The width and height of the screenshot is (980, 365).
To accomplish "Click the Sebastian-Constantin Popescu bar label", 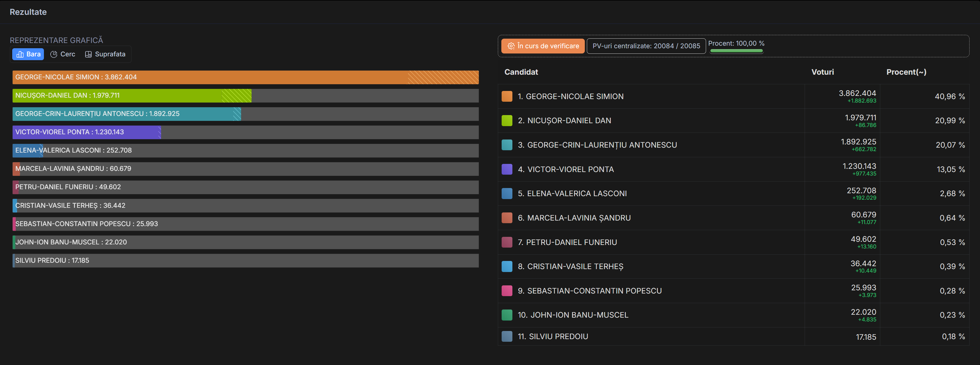I will pos(86,223).
